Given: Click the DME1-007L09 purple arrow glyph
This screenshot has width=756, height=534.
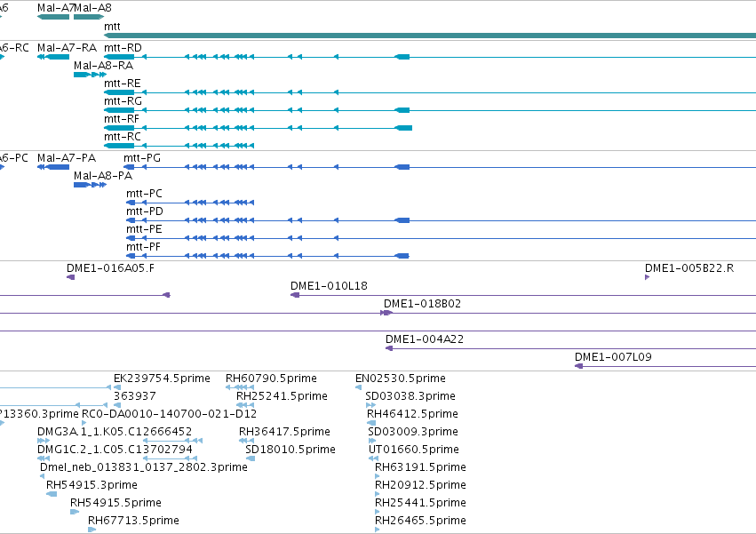Looking at the screenshot, I should pyautogui.click(x=578, y=366).
